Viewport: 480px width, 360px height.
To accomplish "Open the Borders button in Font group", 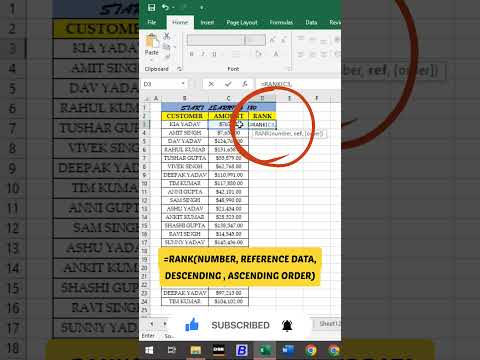I will (236, 54).
